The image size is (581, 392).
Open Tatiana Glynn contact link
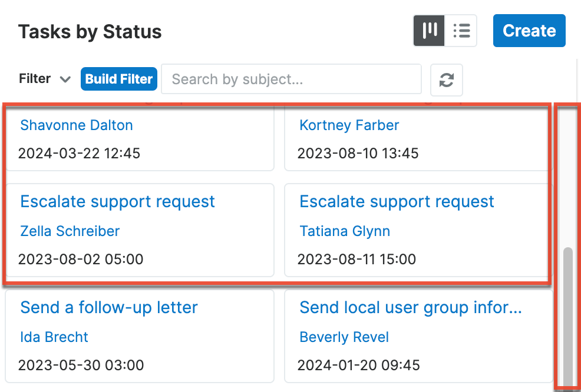coord(345,231)
